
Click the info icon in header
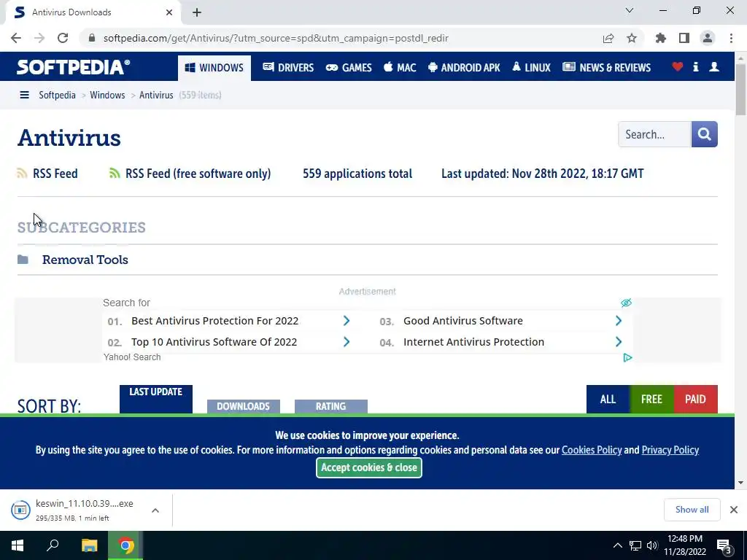696,66
